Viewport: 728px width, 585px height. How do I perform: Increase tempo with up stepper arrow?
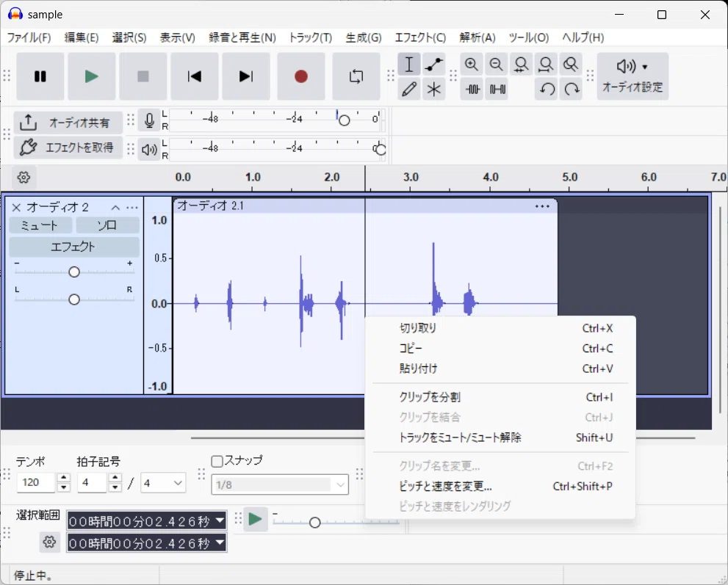click(64, 478)
